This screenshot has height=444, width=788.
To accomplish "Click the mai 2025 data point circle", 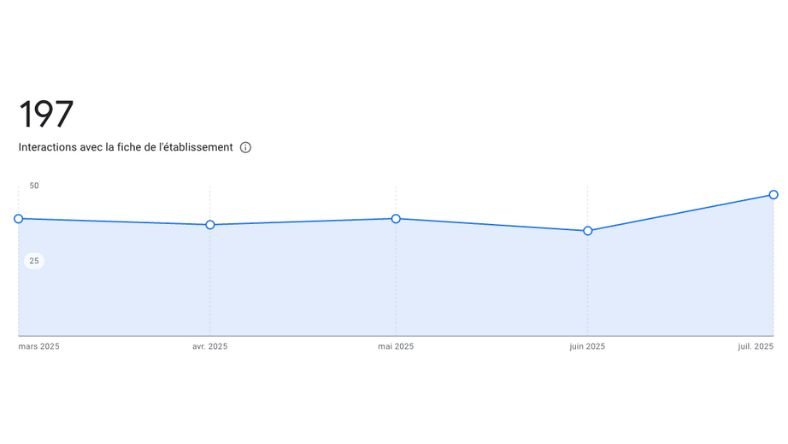I will (396, 219).
